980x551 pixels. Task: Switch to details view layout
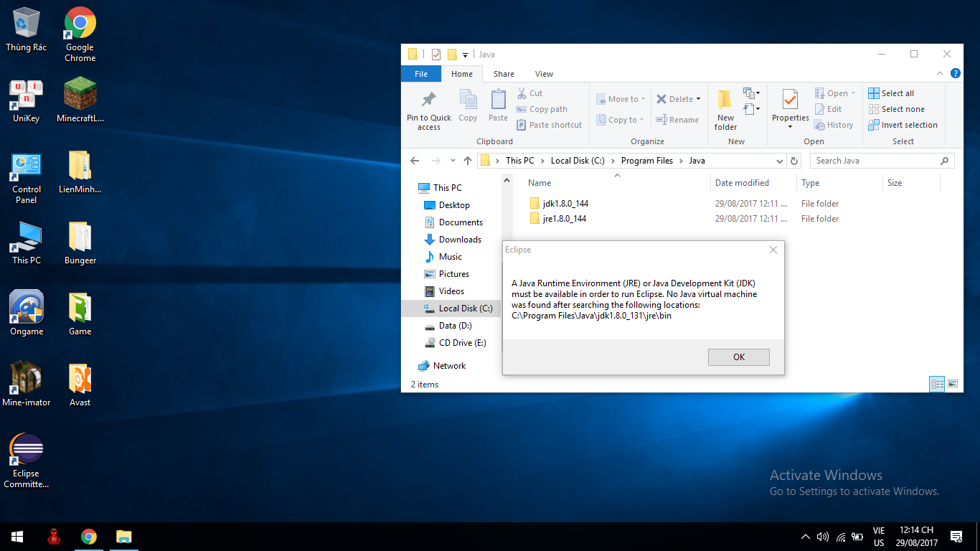click(x=937, y=385)
